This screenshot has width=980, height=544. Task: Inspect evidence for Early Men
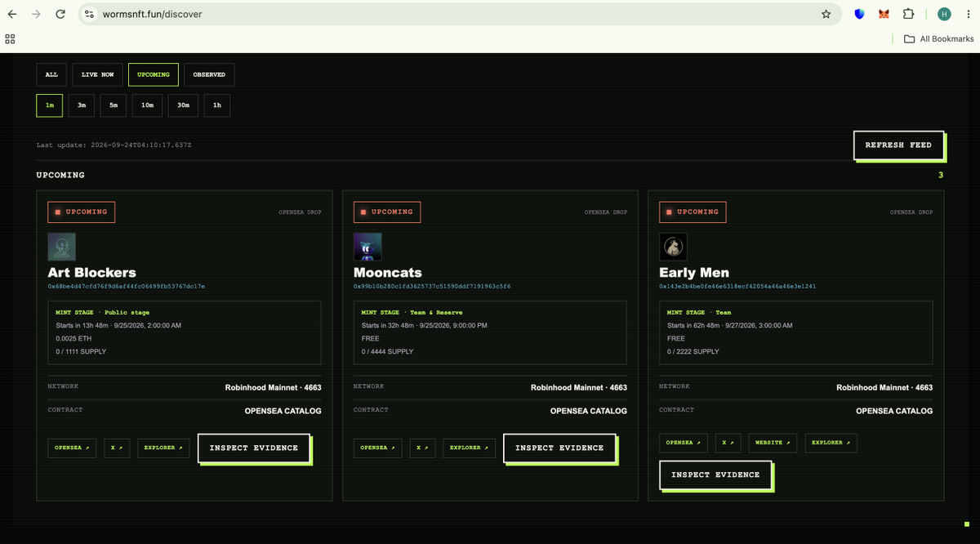tap(715, 475)
